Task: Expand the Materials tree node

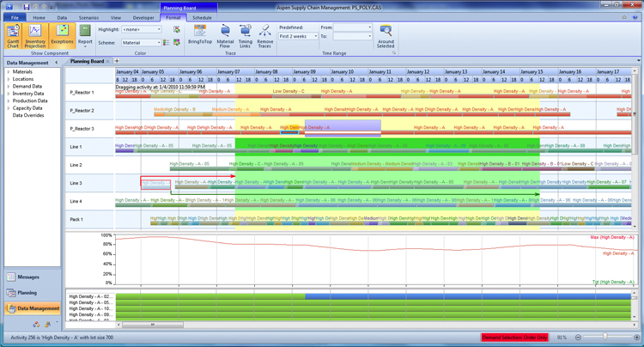Action: coord(9,72)
